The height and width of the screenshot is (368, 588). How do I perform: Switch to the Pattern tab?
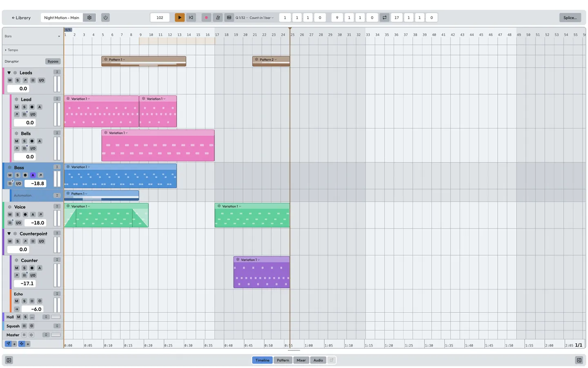click(x=283, y=360)
